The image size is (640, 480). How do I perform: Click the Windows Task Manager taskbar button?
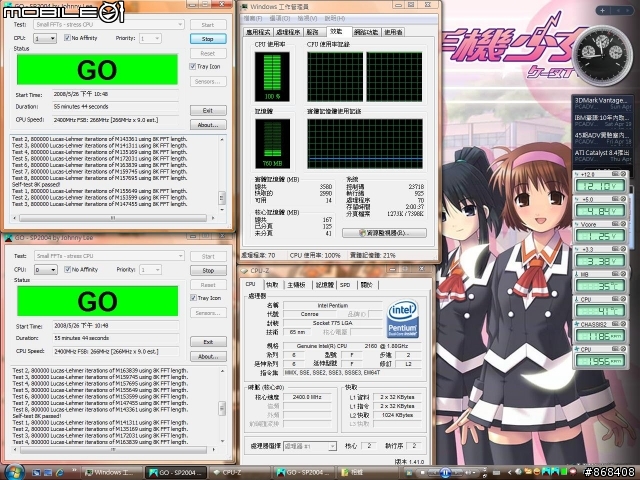click(112, 473)
